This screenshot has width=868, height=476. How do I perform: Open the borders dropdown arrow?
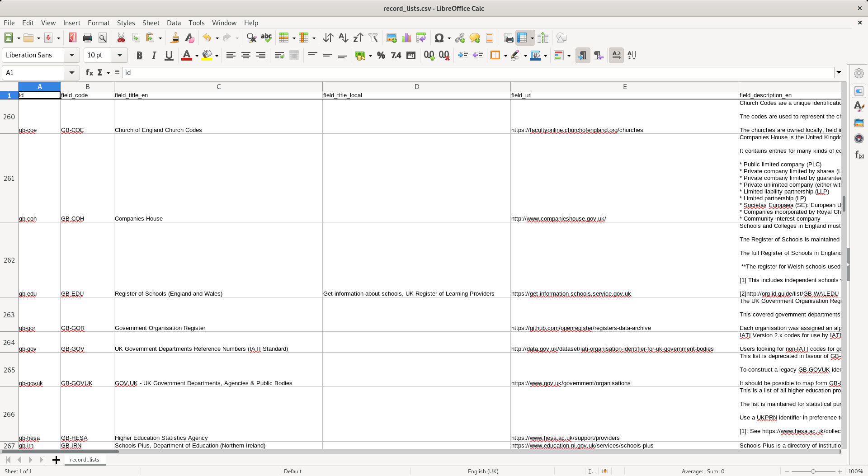tap(505, 55)
